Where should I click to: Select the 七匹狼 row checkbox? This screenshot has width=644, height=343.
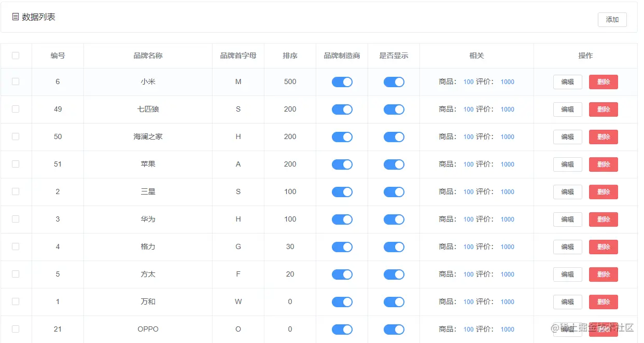(x=16, y=109)
